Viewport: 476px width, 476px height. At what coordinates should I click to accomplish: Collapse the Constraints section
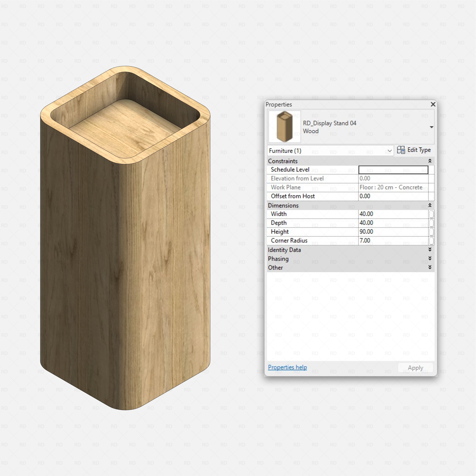point(430,161)
